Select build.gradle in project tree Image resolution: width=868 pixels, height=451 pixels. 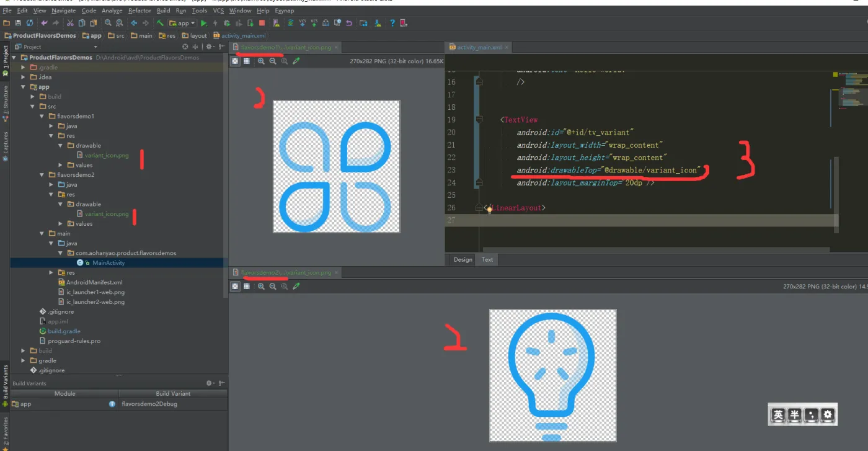[64, 331]
